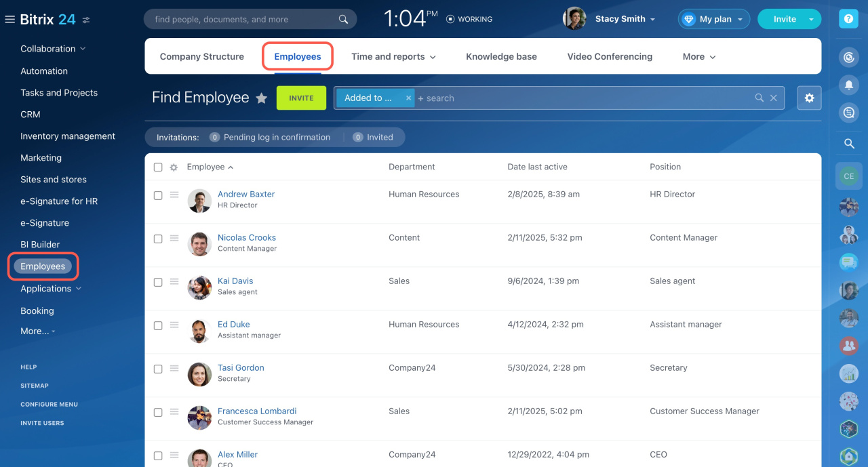Click the Date last active column header
The image size is (868, 467).
[537, 167]
